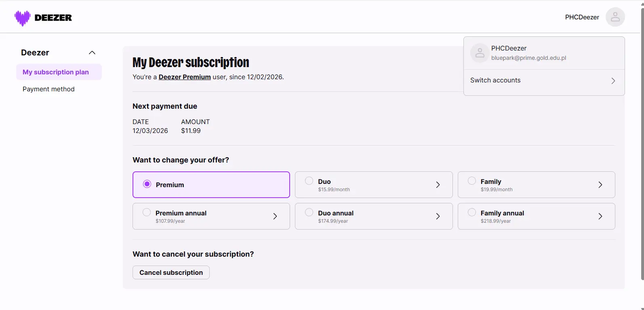644x310 pixels.
Task: Select the Premium radio button
Action: [147, 184]
